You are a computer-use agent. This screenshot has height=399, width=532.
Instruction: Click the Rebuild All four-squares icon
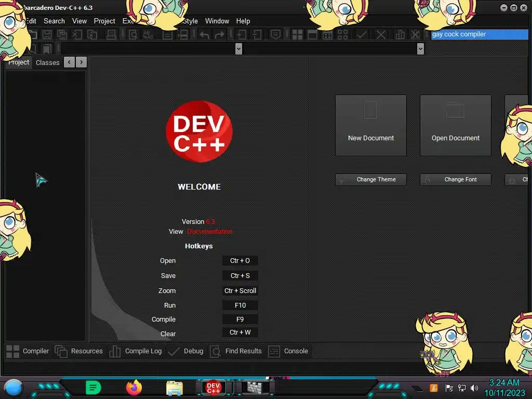[343, 35]
